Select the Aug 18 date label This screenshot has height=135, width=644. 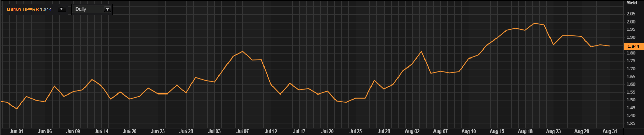(525, 132)
